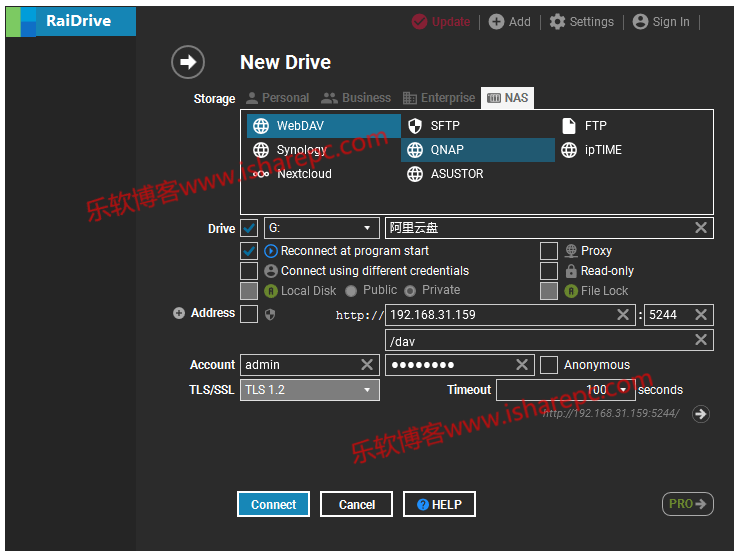Click the password input field
Screen dimensions: 740x557
[460, 364]
